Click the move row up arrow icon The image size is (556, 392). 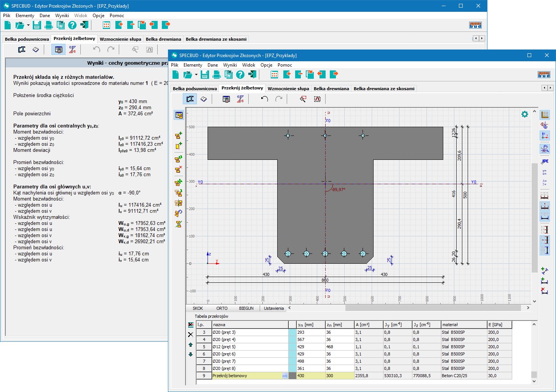(190, 345)
